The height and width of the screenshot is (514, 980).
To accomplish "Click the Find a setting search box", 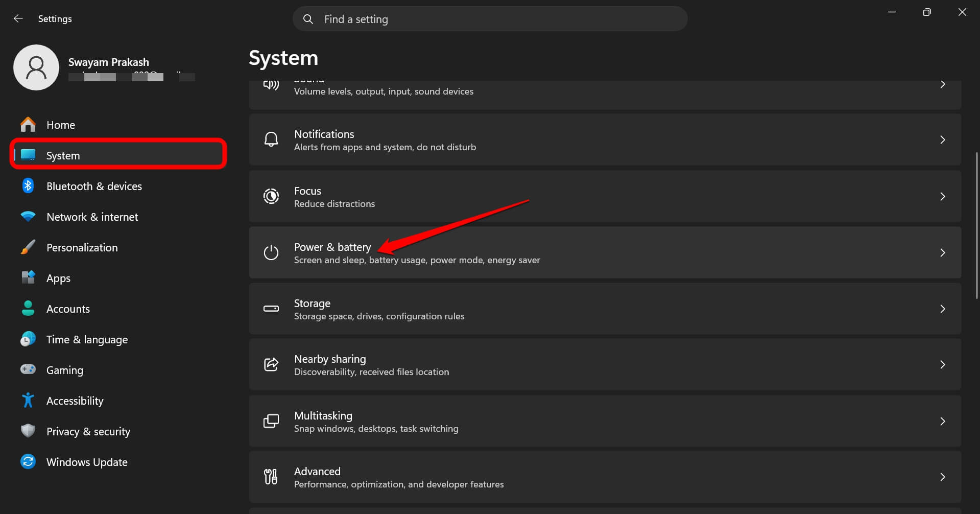I will (x=490, y=19).
